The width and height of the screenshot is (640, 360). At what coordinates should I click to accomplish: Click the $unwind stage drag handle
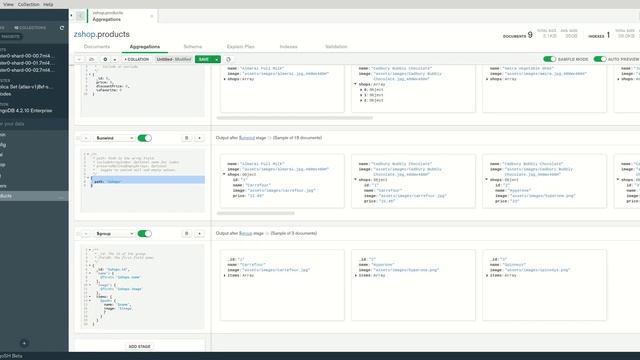coord(78,138)
